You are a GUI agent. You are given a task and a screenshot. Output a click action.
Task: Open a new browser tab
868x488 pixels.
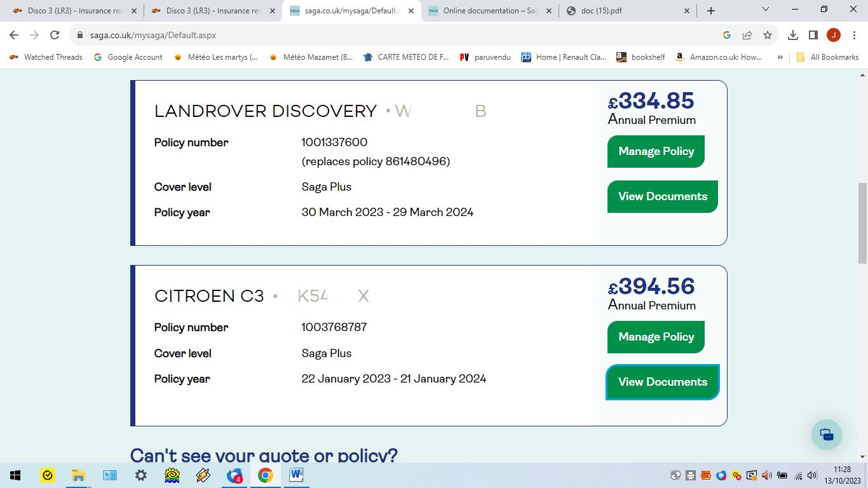(x=711, y=11)
